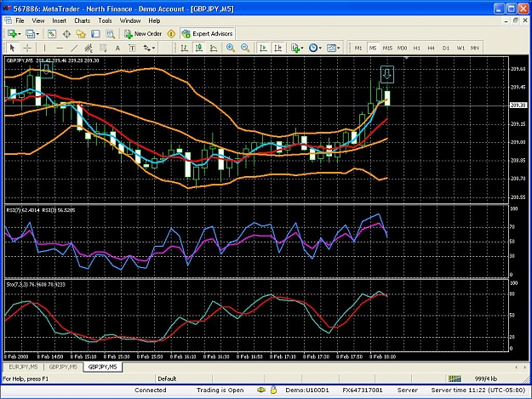Click the 'Connected' status text
Image resolution: width=532 pixels, height=399 pixels.
pyautogui.click(x=151, y=390)
